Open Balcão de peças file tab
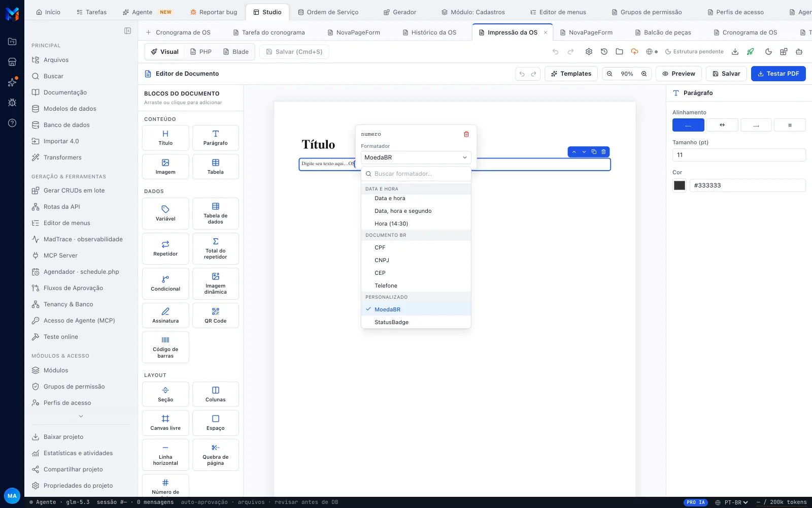 pyautogui.click(x=663, y=33)
